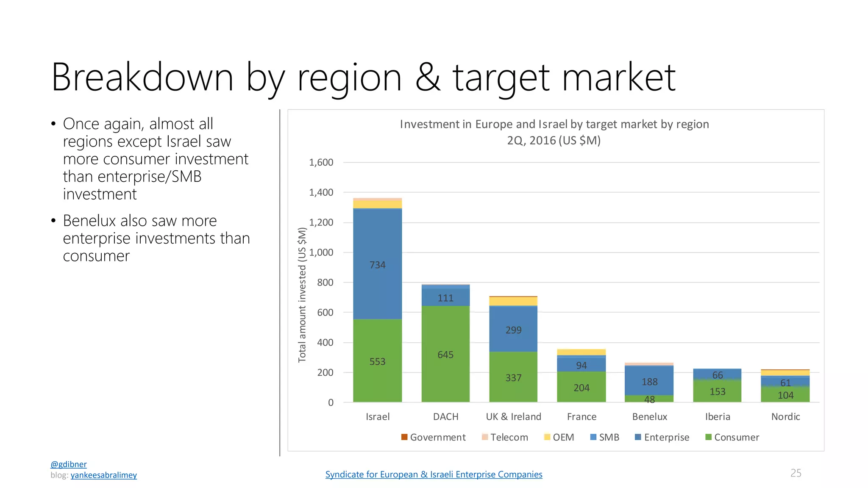The height and width of the screenshot is (488, 868).
Task: Click the Nordic x-axis label
Action: point(785,416)
